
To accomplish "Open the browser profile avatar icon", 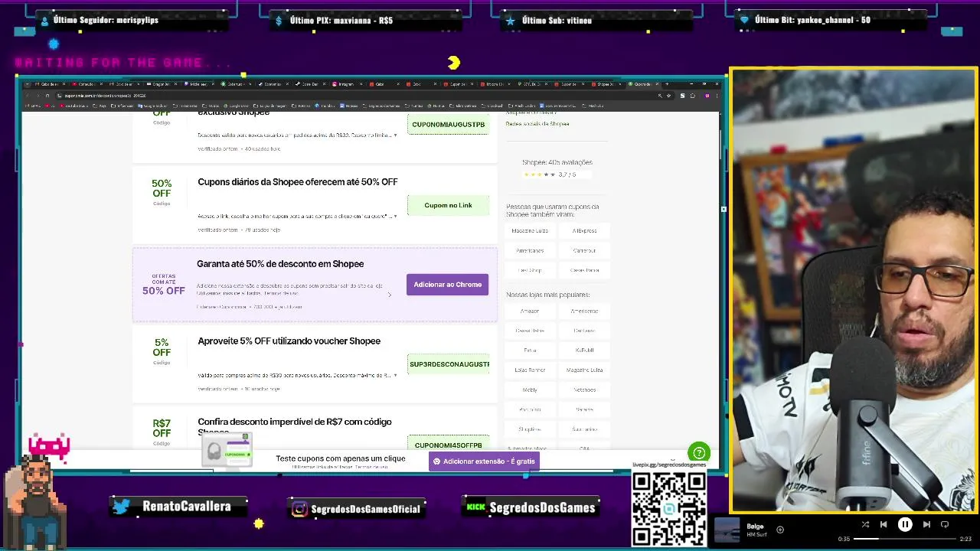I will pos(707,96).
